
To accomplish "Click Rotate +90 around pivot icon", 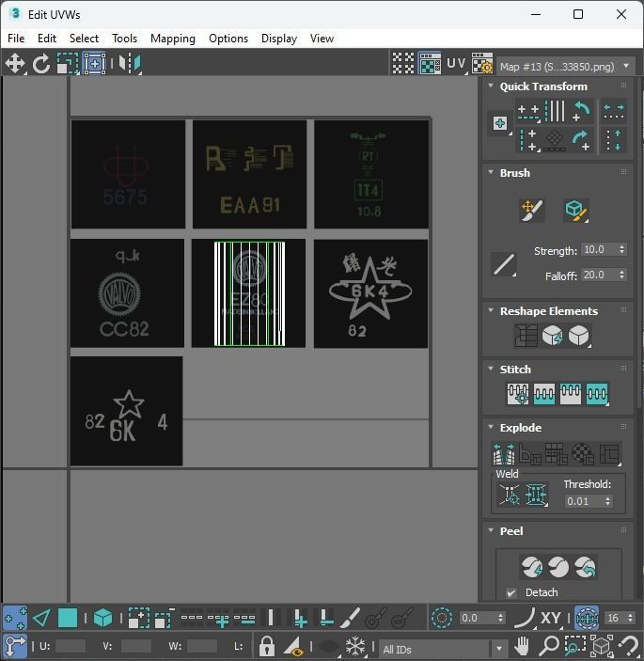I will click(582, 111).
